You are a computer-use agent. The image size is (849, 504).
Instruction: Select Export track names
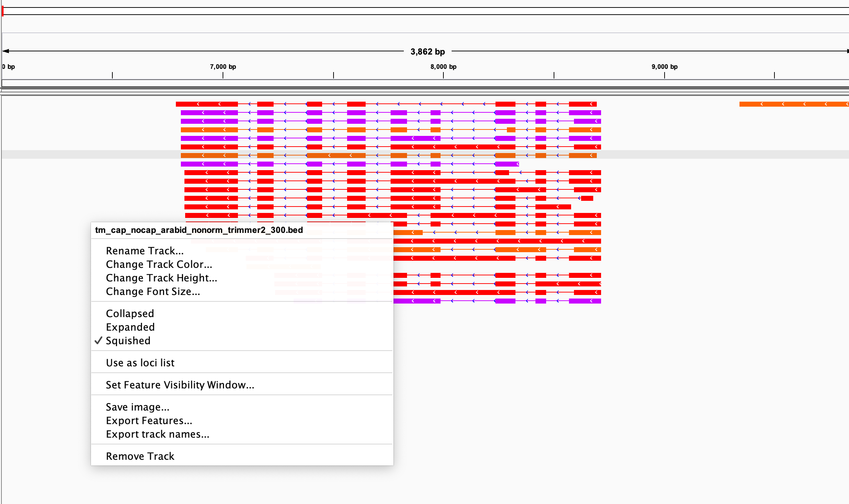[157, 434]
